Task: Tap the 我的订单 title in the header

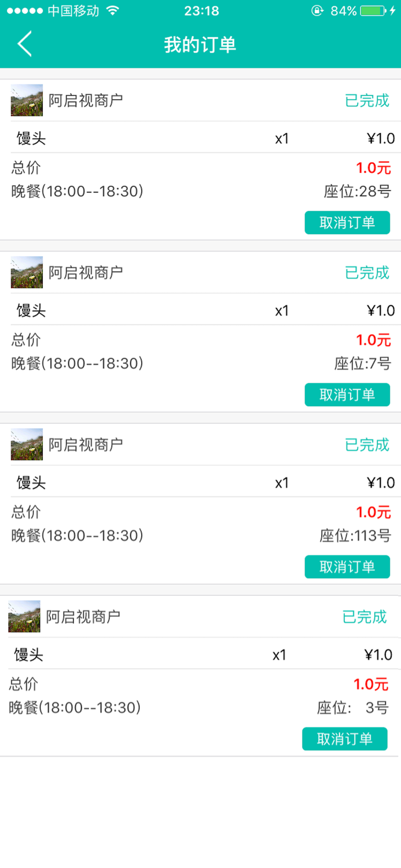Action: click(200, 43)
